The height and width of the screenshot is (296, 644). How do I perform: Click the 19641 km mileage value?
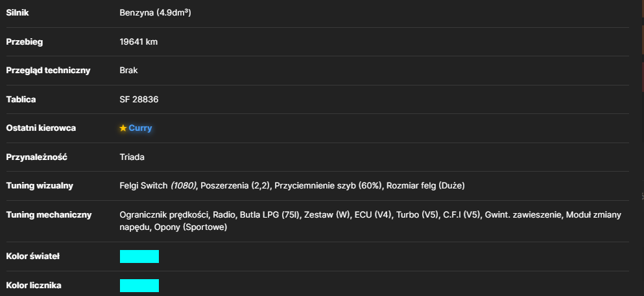(138, 42)
